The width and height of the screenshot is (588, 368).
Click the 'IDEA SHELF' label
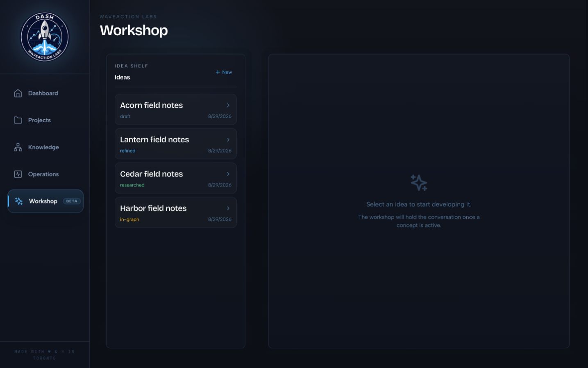click(x=131, y=66)
